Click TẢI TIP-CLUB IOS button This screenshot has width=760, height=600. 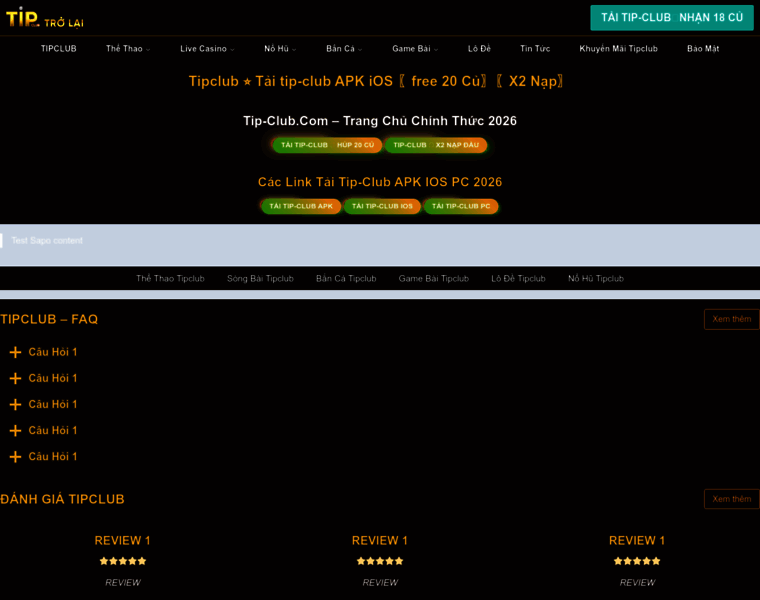tap(382, 206)
